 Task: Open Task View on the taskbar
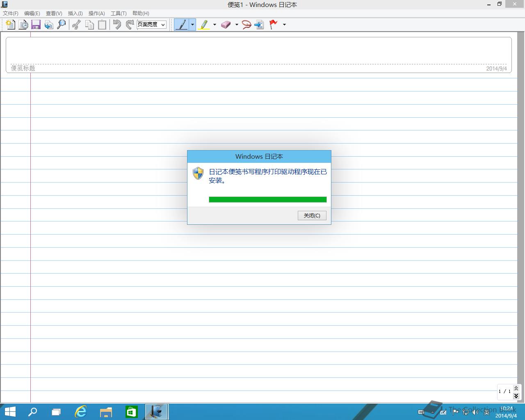tap(56, 412)
